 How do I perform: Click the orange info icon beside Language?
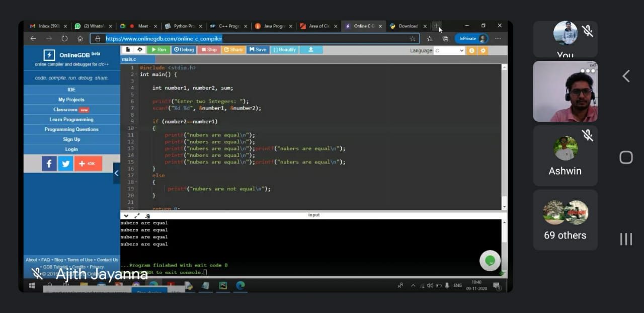[471, 50]
